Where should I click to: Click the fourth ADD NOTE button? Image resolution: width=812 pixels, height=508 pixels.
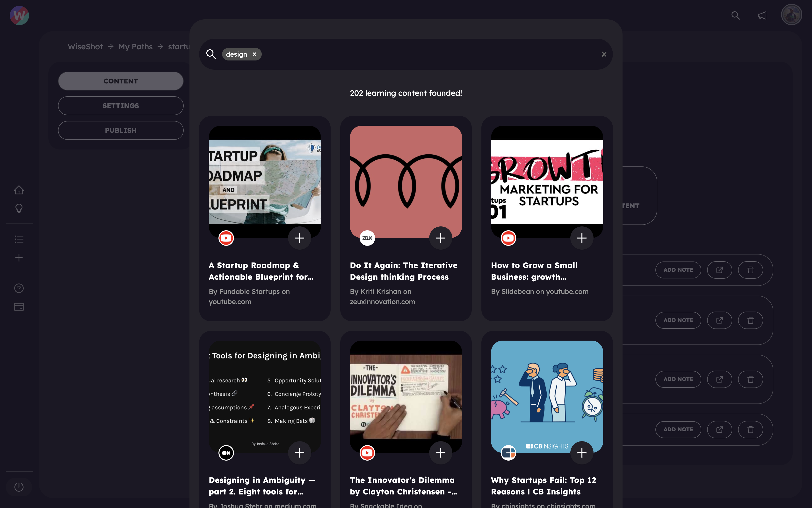coord(678,429)
